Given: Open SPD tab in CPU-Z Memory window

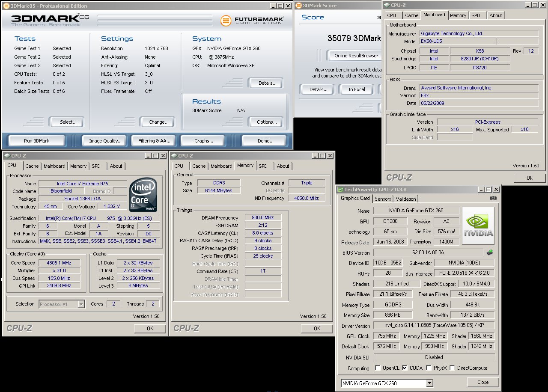Looking at the screenshot, I should point(263,166).
